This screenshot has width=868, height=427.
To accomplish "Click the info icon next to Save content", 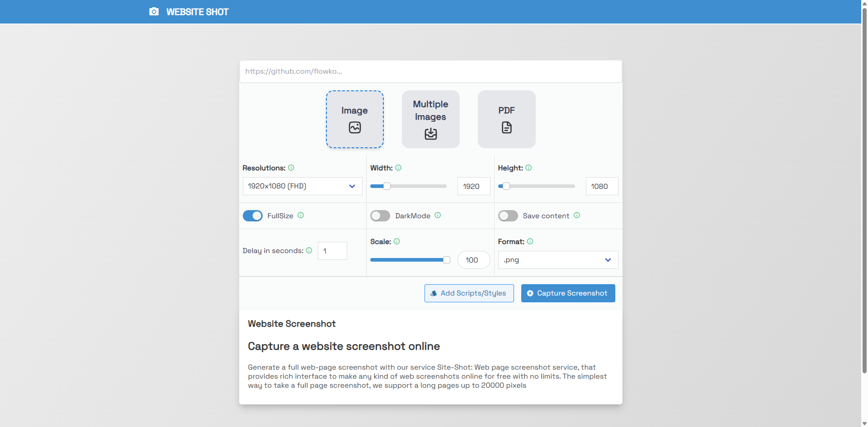I will pos(577,215).
